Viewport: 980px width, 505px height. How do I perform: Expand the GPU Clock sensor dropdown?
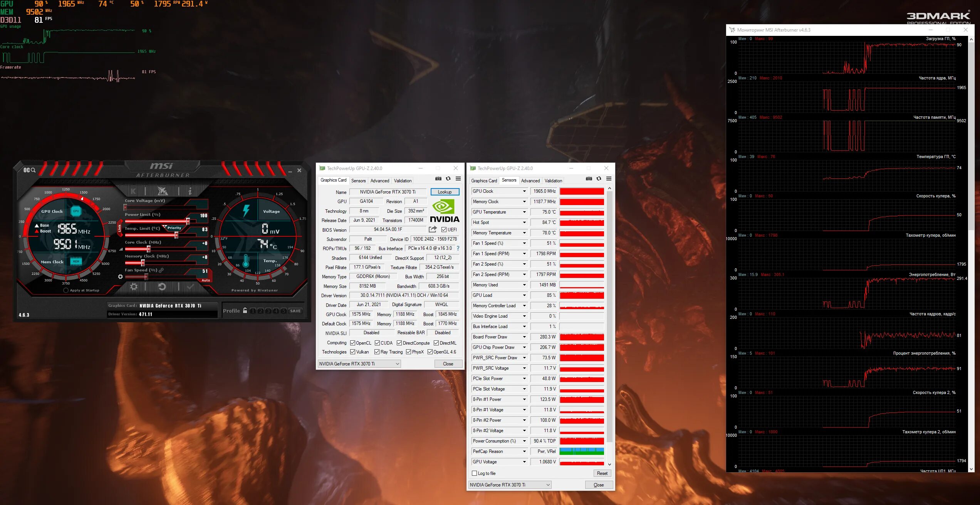tap(524, 191)
